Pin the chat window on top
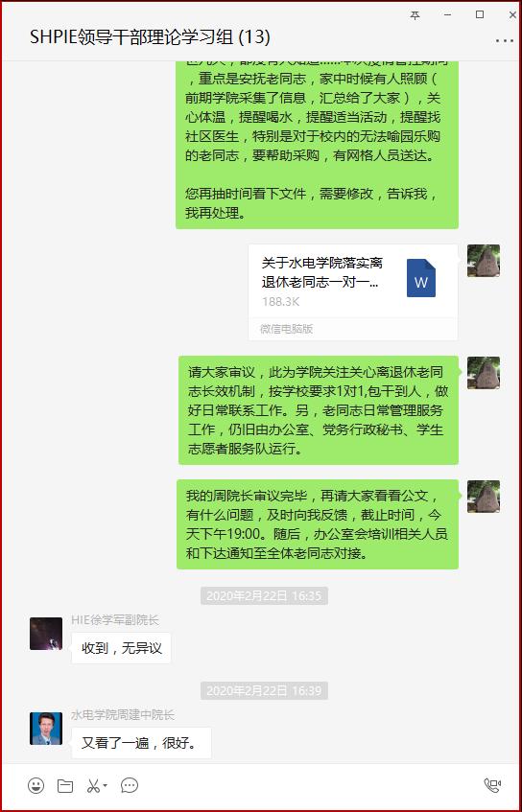 coord(415,15)
